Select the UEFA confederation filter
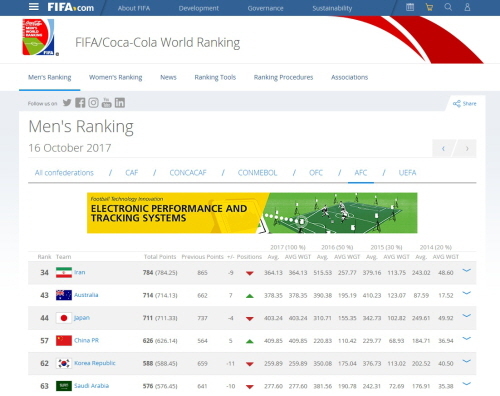This screenshot has width=500, height=396. pos(407,173)
